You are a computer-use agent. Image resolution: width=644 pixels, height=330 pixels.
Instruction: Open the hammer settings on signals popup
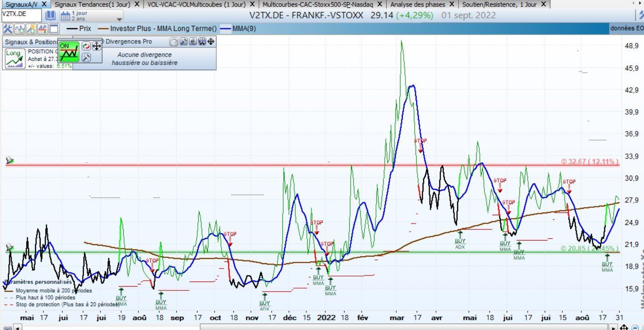tap(86, 57)
